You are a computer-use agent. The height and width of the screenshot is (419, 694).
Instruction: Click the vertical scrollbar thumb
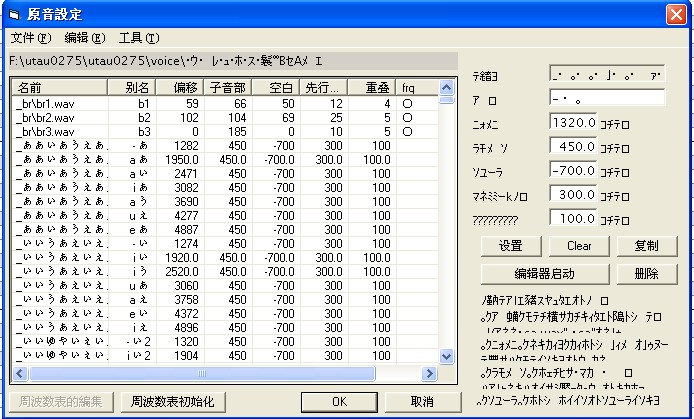coord(446,100)
